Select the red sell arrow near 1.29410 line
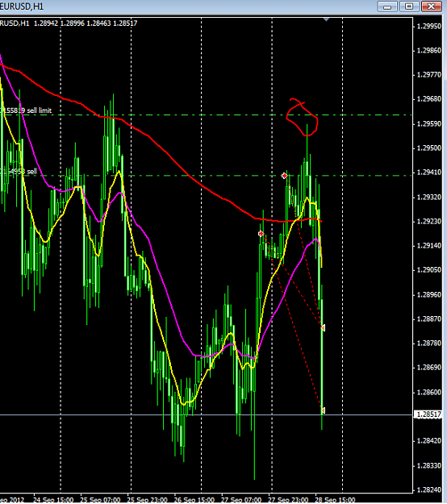 point(284,176)
